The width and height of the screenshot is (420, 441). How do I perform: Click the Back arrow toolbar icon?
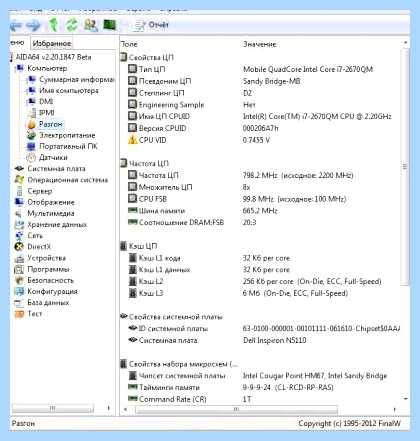pyautogui.click(x=16, y=25)
